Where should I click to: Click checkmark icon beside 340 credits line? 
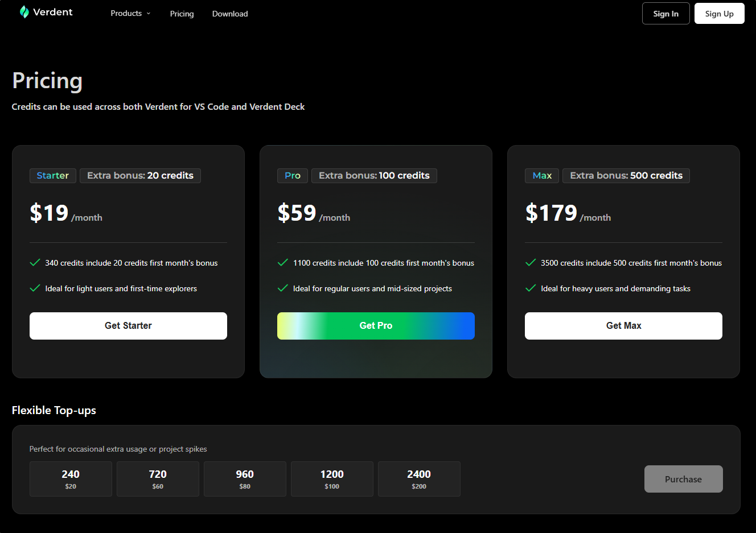point(35,263)
